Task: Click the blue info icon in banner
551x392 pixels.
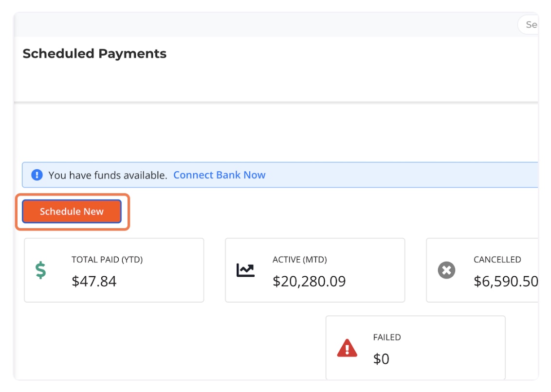Action: (x=37, y=175)
